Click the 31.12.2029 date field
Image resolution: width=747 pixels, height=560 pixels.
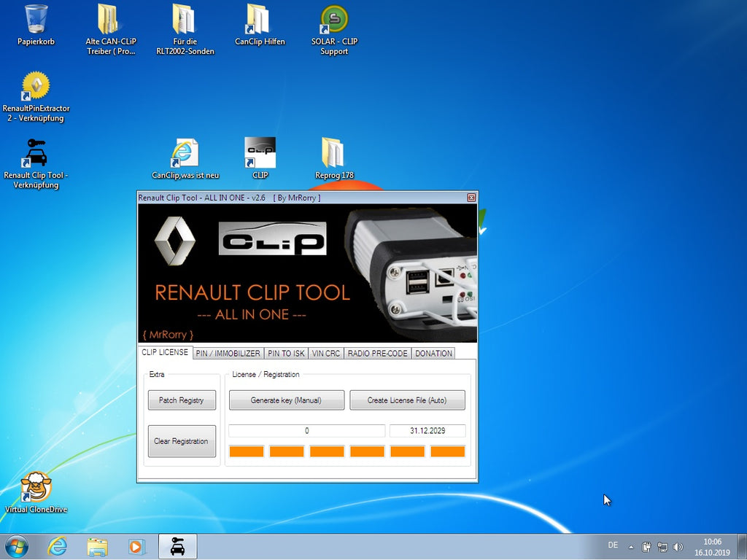click(x=427, y=431)
